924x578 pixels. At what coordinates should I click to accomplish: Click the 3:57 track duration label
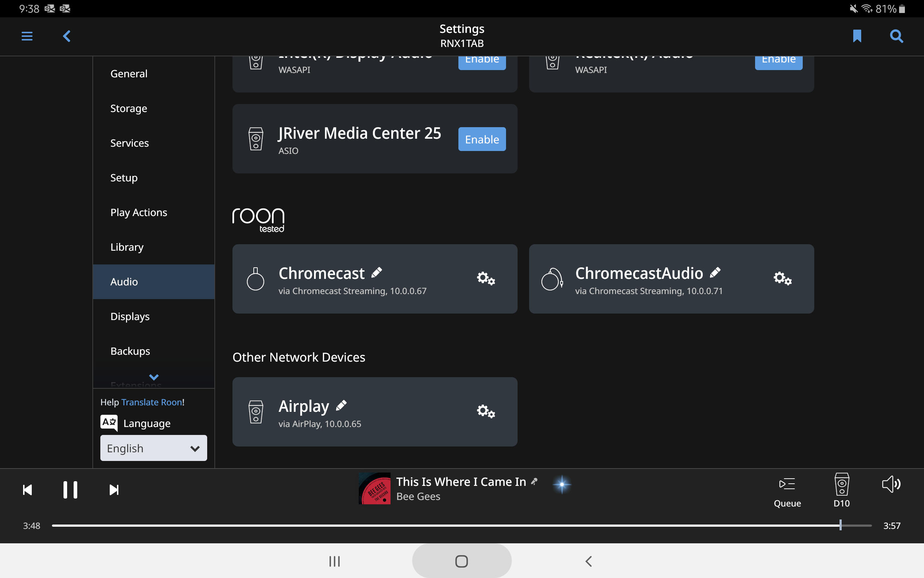coord(892,526)
